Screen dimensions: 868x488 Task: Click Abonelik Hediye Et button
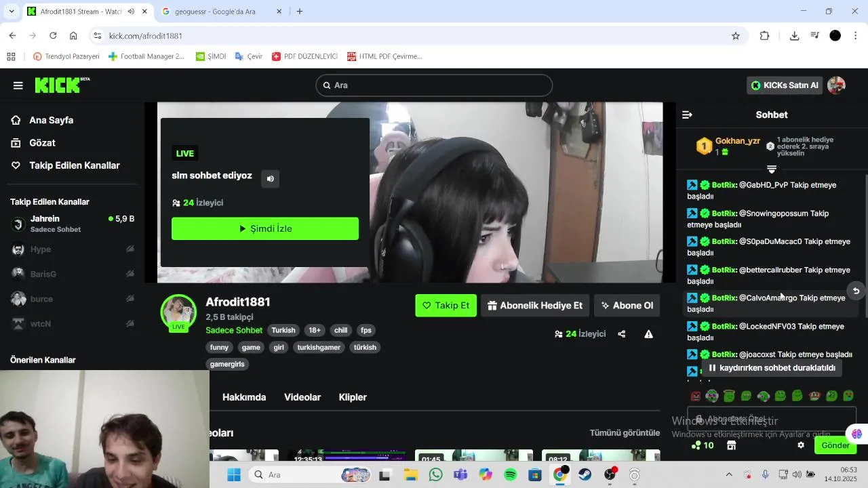[535, 306]
